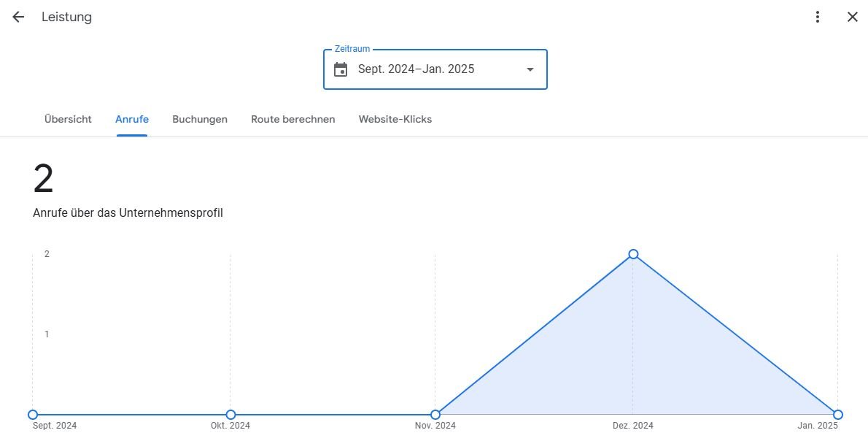Click the Dez. 2024 peak data point
The width and height of the screenshot is (868, 441).
coord(633,254)
